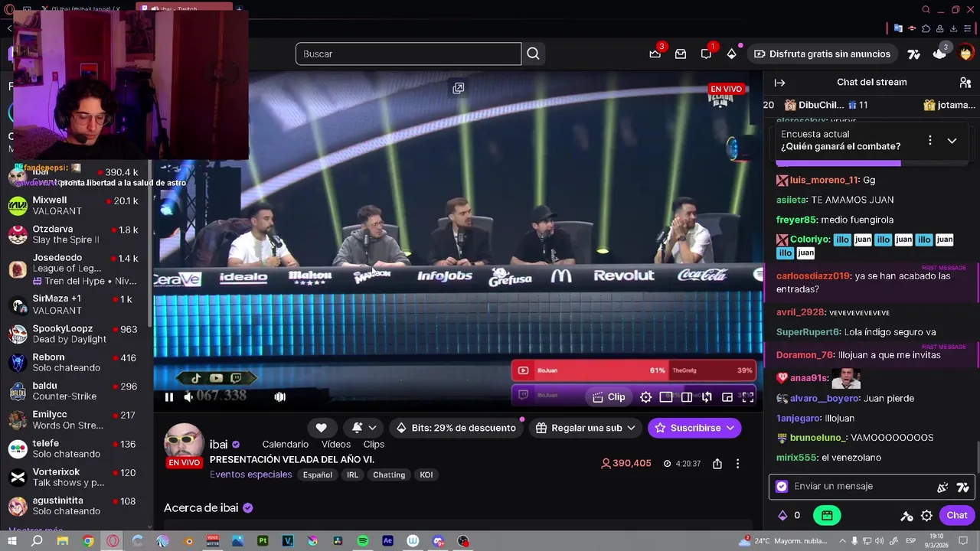Open the 7TV emote menu in chat
The width and height of the screenshot is (980, 551).
(963, 487)
